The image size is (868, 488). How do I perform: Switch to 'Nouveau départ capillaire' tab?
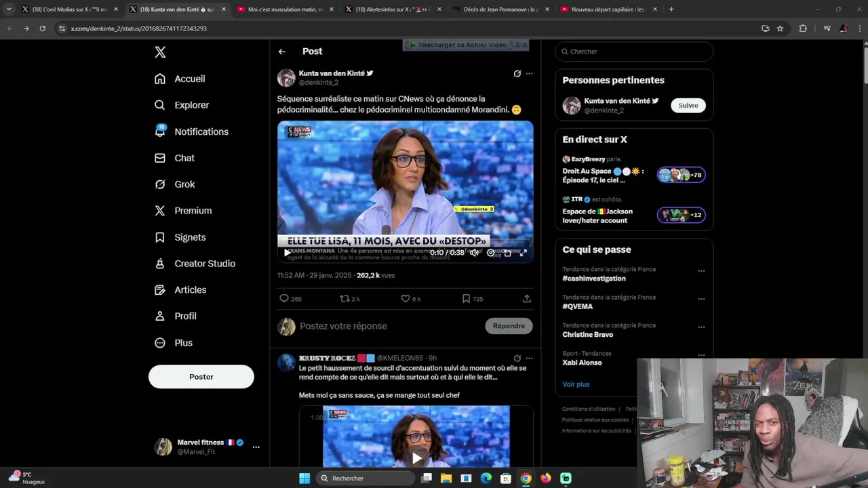[609, 9]
